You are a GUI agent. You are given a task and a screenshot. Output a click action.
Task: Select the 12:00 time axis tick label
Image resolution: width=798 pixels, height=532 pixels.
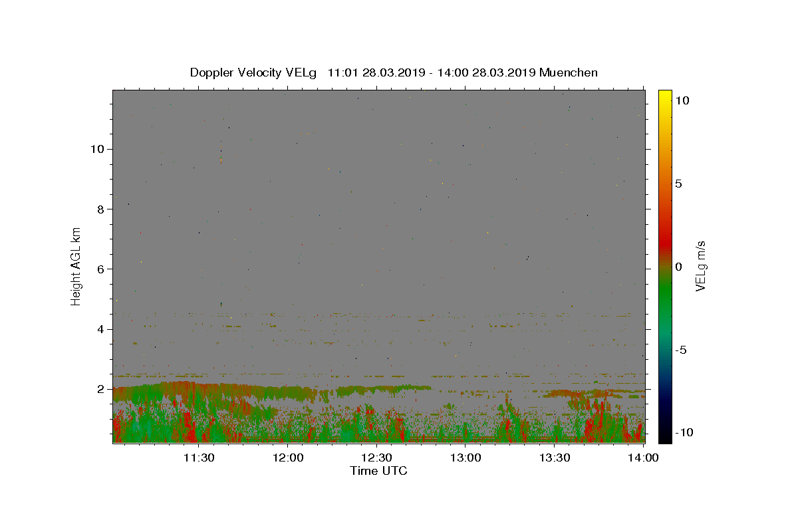coord(288,458)
